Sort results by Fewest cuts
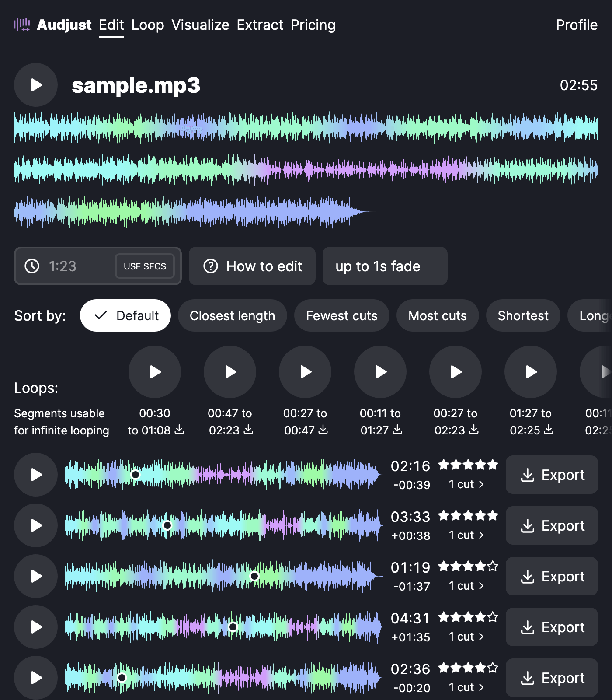 point(341,315)
